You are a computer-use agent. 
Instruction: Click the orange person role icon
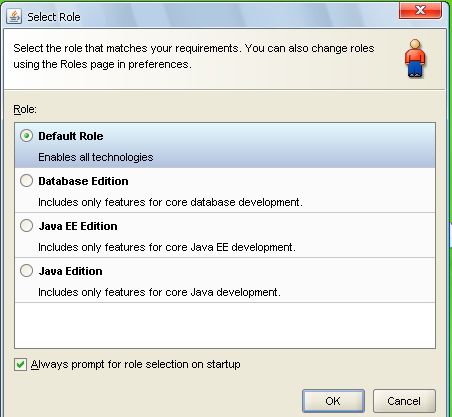[x=415, y=59]
